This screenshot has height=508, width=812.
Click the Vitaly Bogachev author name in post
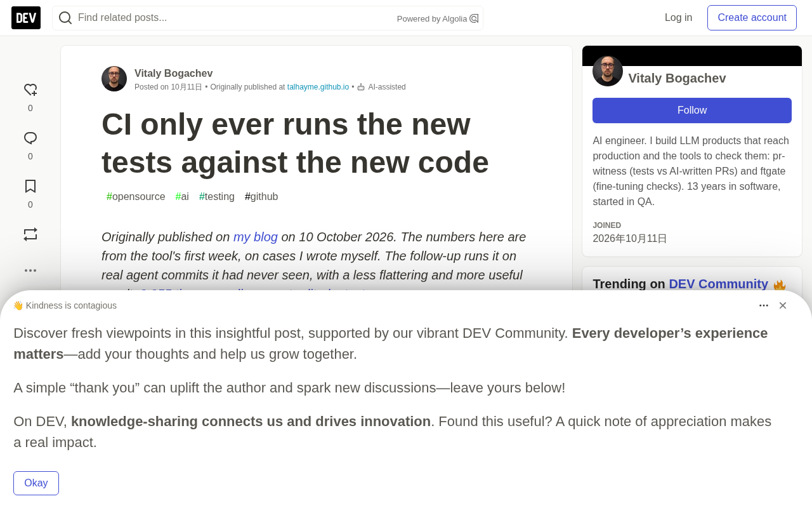pyautogui.click(x=174, y=73)
